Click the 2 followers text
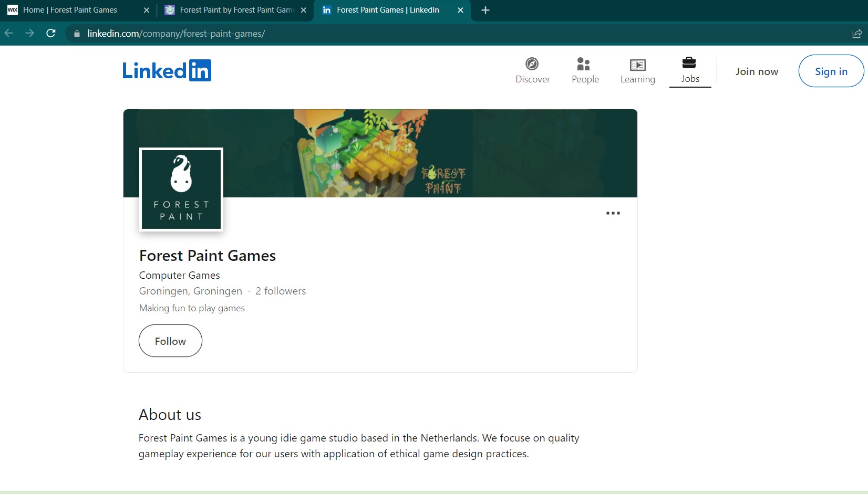 click(x=281, y=291)
